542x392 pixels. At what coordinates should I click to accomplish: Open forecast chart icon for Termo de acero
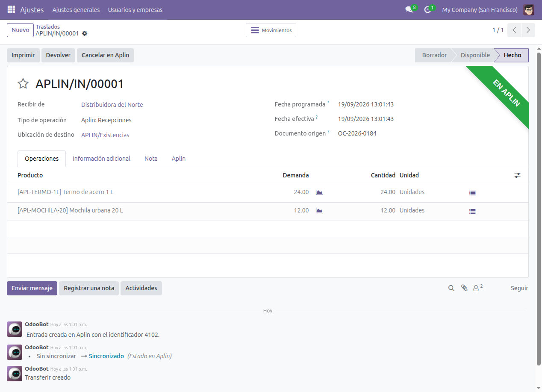coord(319,192)
